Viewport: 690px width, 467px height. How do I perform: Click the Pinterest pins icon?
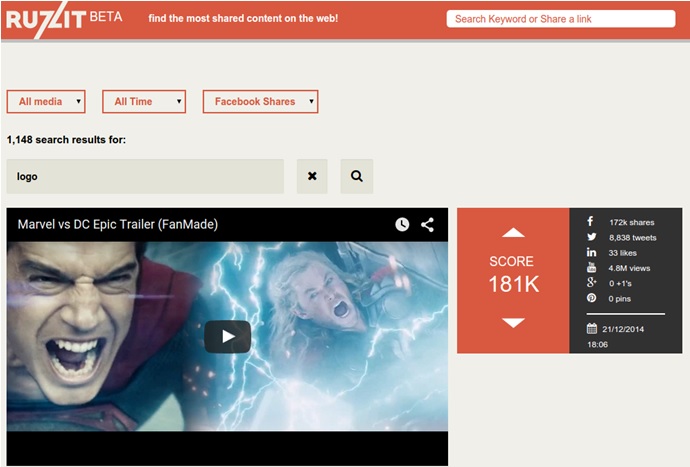(x=591, y=298)
